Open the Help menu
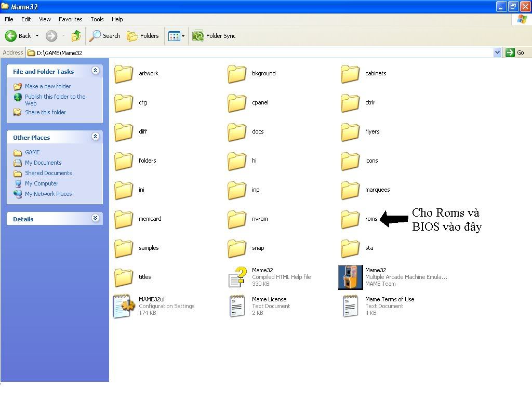532x399 pixels. pos(117,19)
